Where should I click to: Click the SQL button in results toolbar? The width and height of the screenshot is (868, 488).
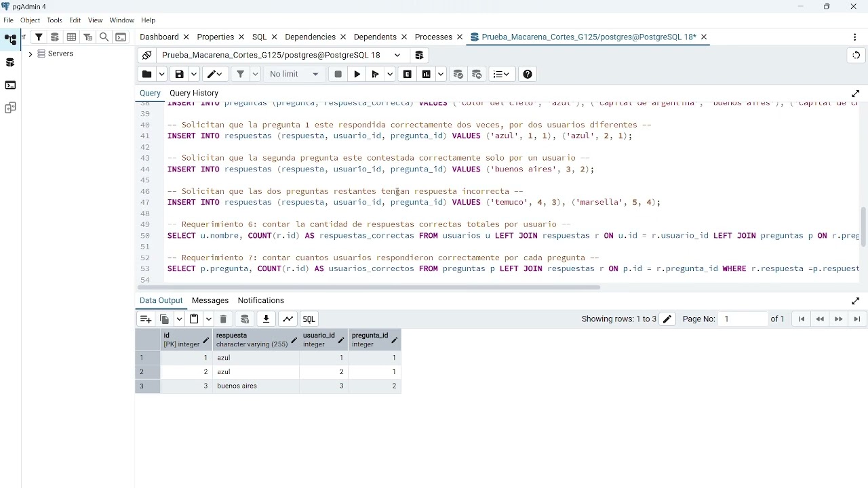click(310, 319)
